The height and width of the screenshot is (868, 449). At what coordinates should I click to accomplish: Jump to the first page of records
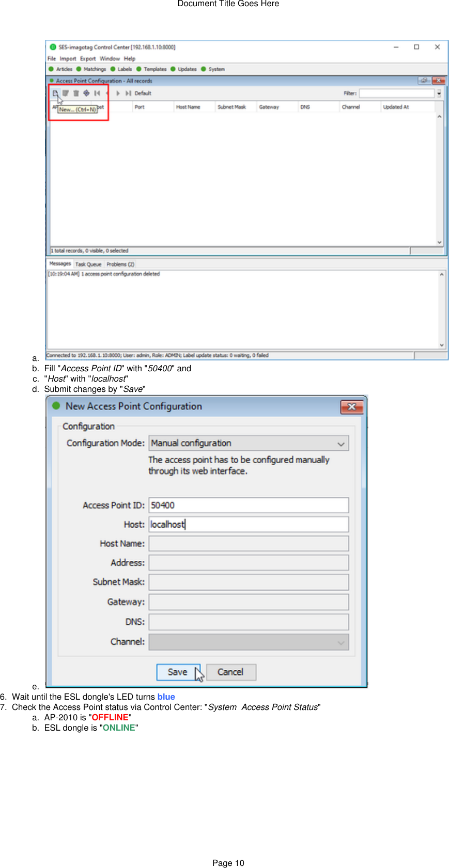[x=97, y=93]
